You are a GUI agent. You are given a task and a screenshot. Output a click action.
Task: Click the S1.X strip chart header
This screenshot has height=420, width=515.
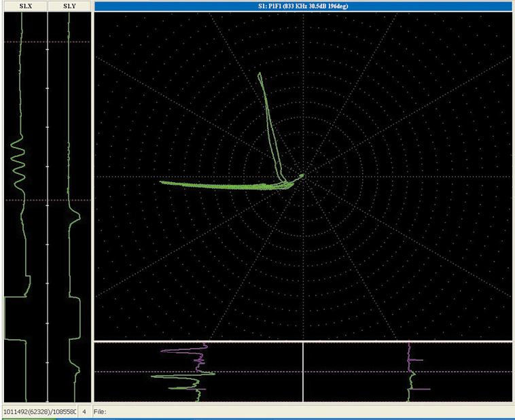tap(24, 6)
